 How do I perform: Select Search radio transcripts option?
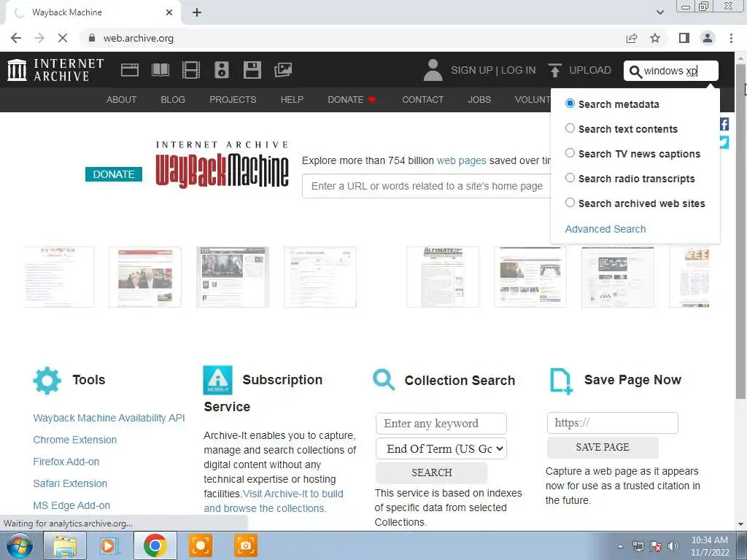[570, 178]
